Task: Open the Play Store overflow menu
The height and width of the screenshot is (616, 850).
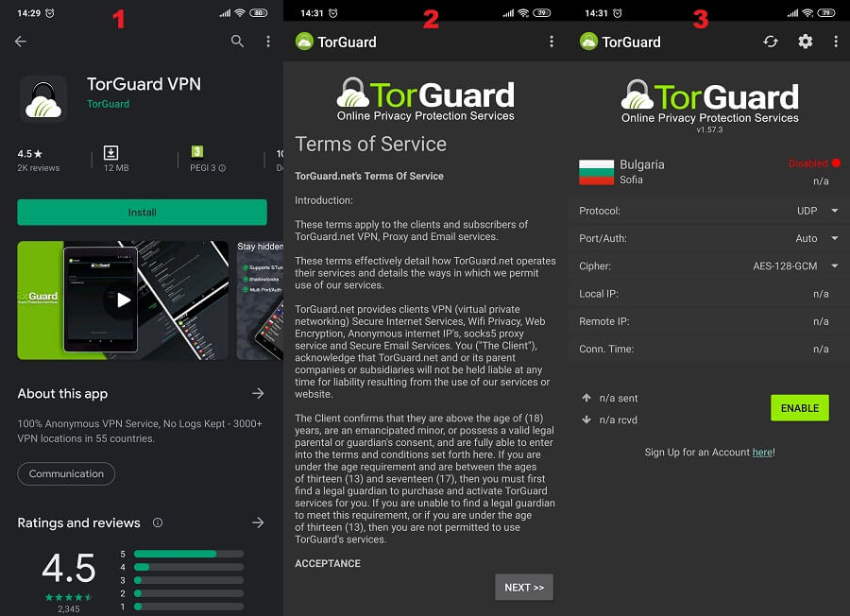Action: click(x=268, y=42)
